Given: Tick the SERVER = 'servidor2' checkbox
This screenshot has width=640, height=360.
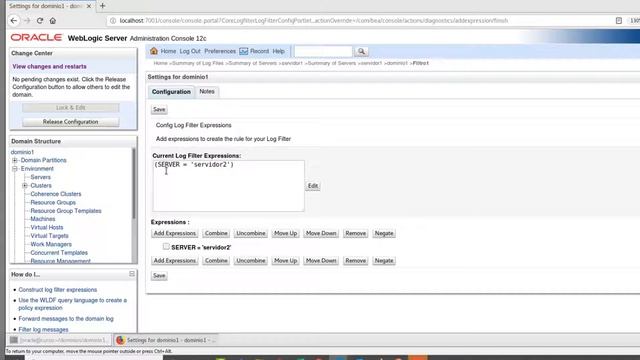Looking at the screenshot, I should 166,247.
